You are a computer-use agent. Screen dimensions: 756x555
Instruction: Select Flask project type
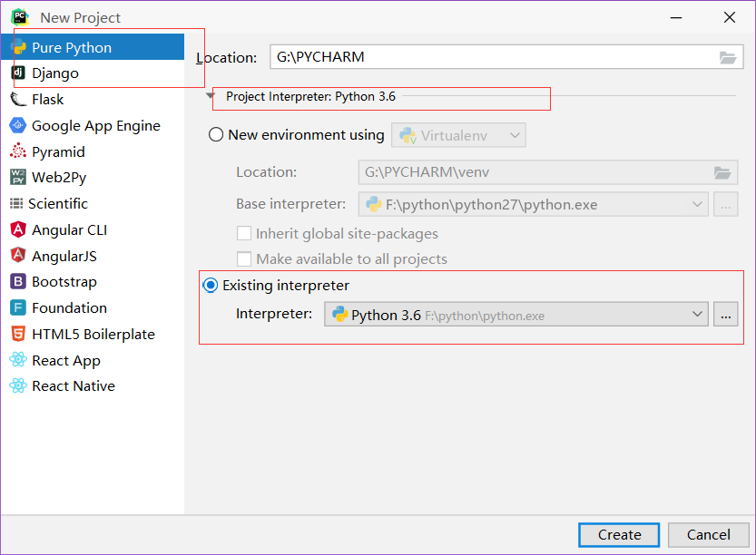(x=93, y=99)
